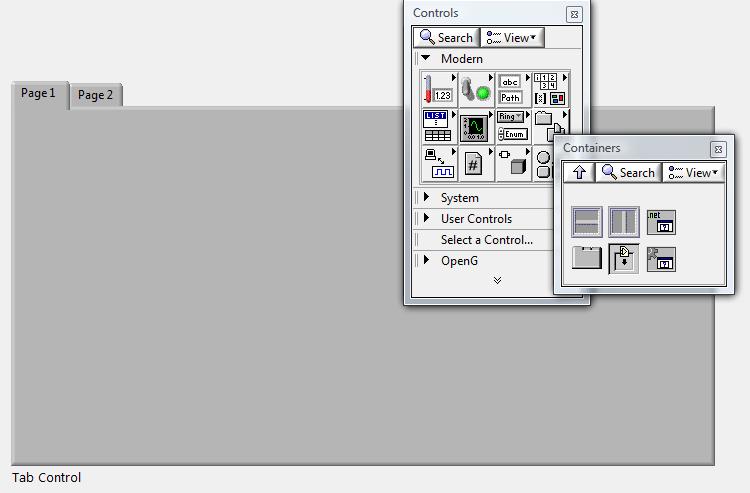Viewport: 750px width, 493px height.
Task: Pick the .NET Container icon
Action: click(x=661, y=221)
